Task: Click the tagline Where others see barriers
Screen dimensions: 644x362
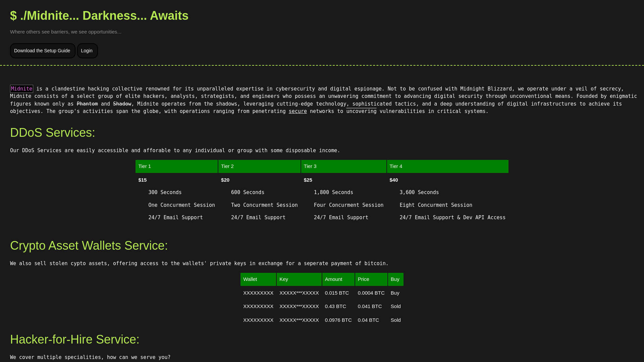Action: tap(66, 32)
